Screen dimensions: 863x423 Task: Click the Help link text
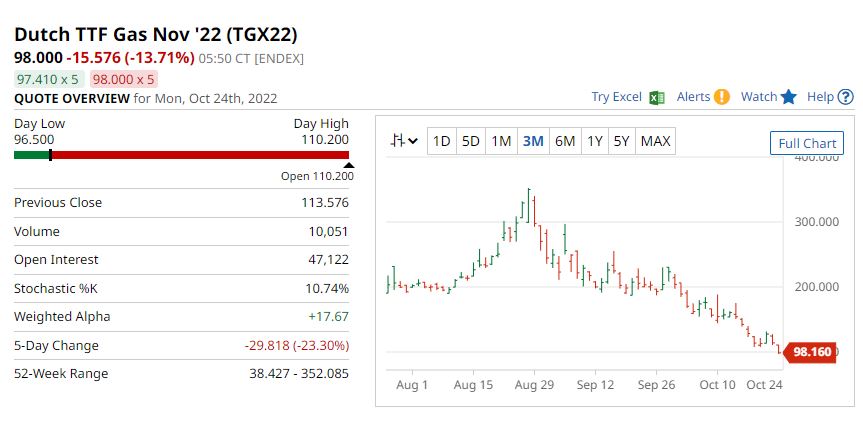tap(820, 97)
